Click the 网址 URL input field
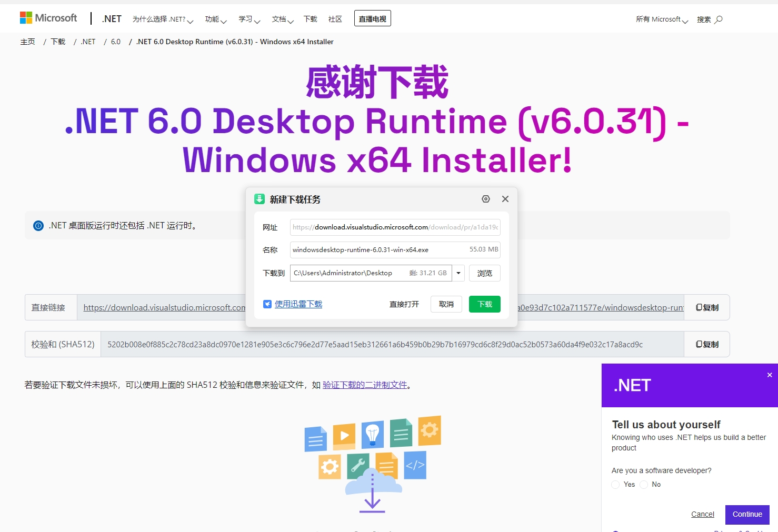The width and height of the screenshot is (778, 532). click(x=395, y=227)
